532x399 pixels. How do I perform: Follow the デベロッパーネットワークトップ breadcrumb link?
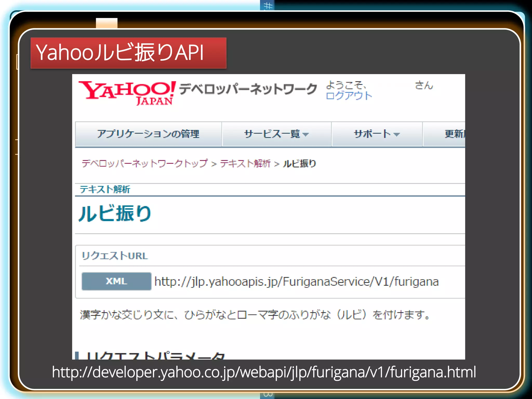point(145,164)
